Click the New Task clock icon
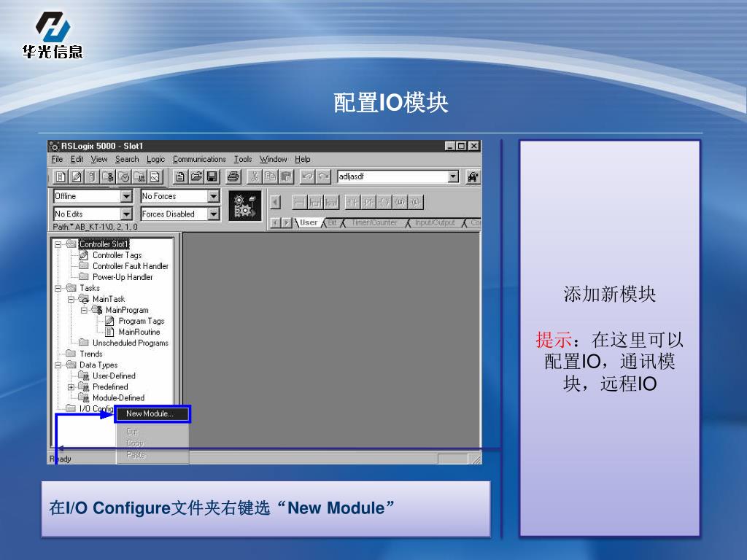This screenshot has width=747, height=560. click(x=123, y=177)
